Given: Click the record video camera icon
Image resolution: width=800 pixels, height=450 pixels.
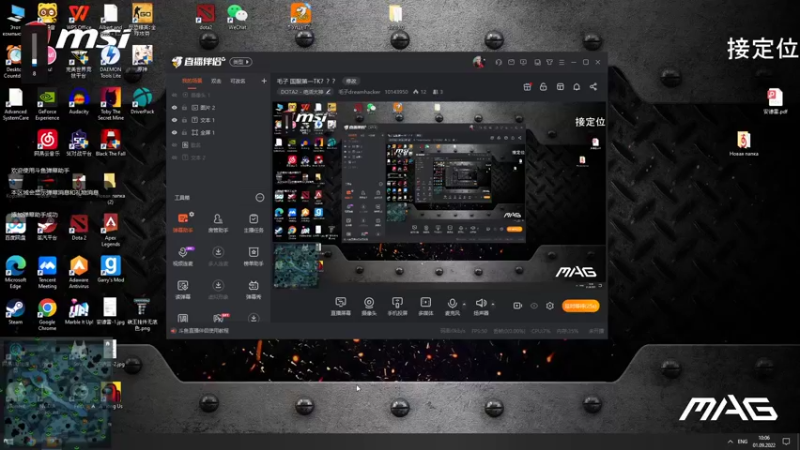Looking at the screenshot, I should coord(517,306).
